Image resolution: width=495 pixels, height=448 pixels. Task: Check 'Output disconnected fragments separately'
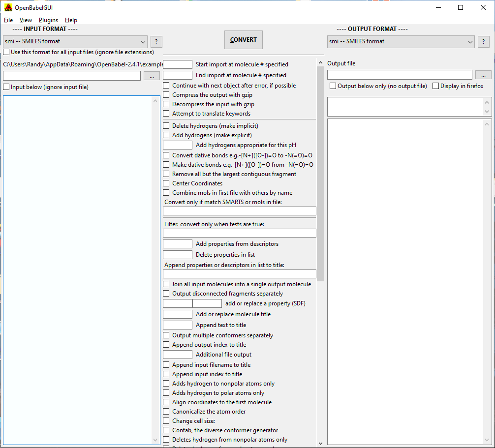[x=166, y=294]
